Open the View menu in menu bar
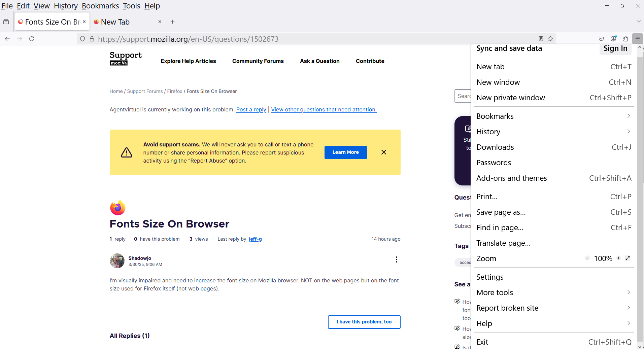Screen dimensions: 644x349 [41, 6]
